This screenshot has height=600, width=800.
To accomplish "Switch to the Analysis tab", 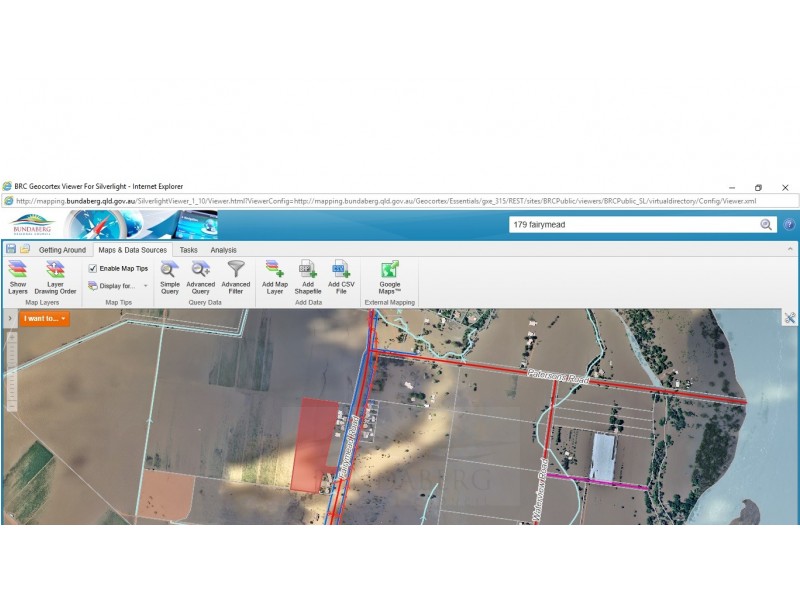I will [x=223, y=250].
